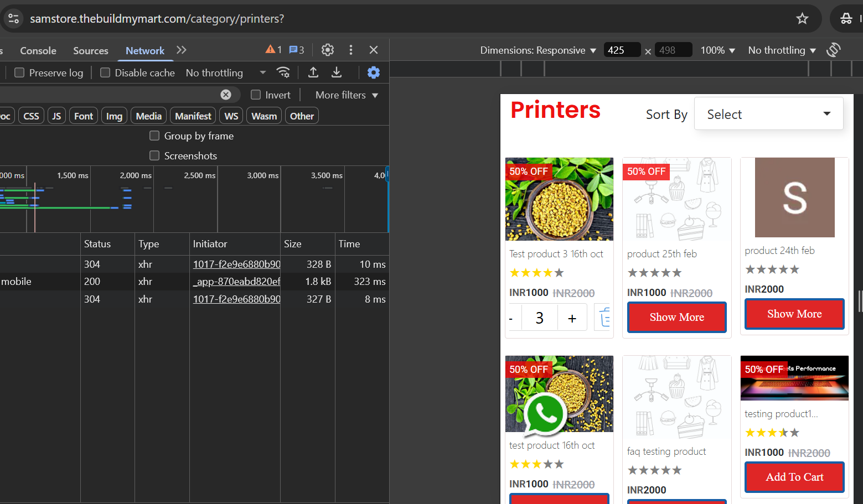Turn on Screenshots checkbox
The width and height of the screenshot is (863, 504).
pyautogui.click(x=154, y=155)
